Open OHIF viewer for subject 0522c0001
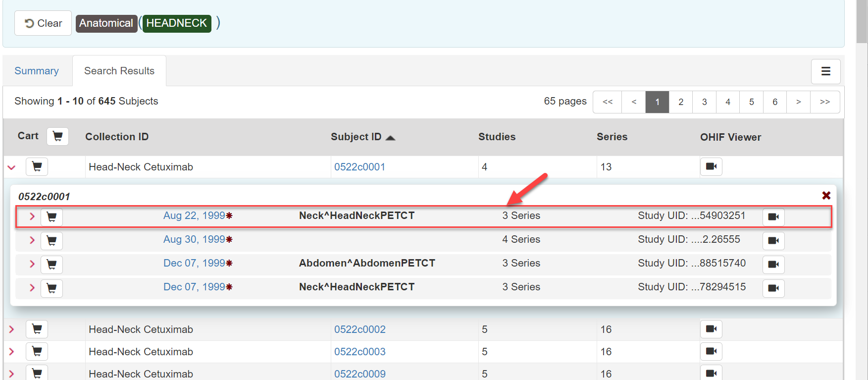The height and width of the screenshot is (380, 868). click(x=711, y=166)
